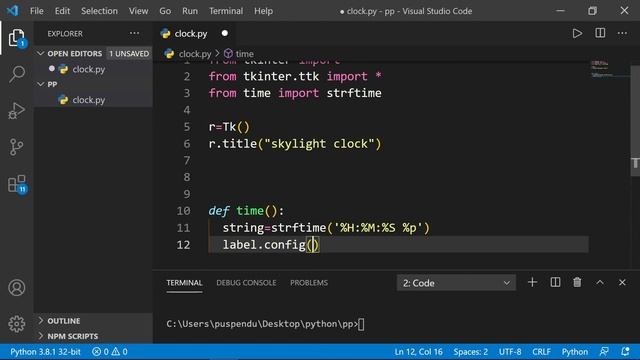This screenshot has width=640, height=360.
Task: Open Terminal menu
Action: coord(226,11)
